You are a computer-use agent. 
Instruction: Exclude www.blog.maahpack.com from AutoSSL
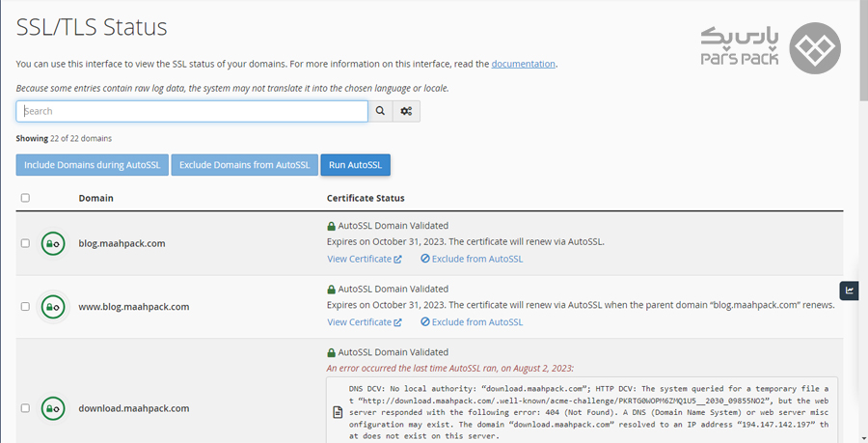click(x=472, y=321)
